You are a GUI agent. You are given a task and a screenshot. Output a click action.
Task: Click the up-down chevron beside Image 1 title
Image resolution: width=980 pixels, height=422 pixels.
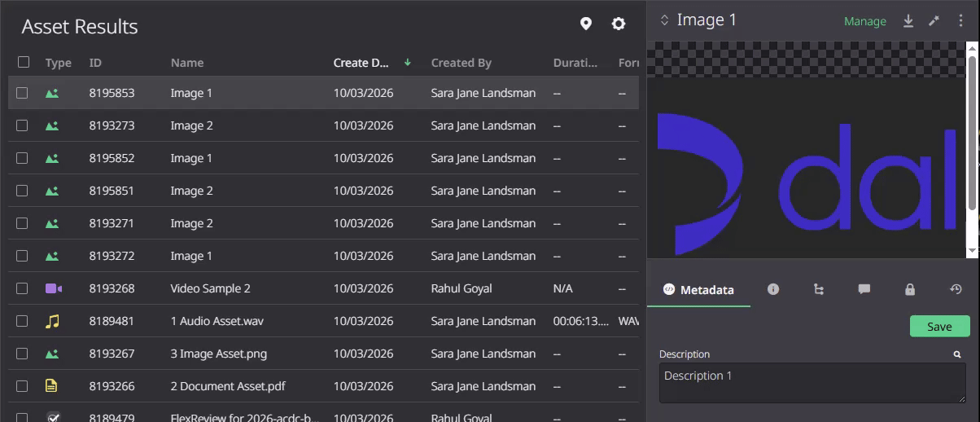coord(664,20)
